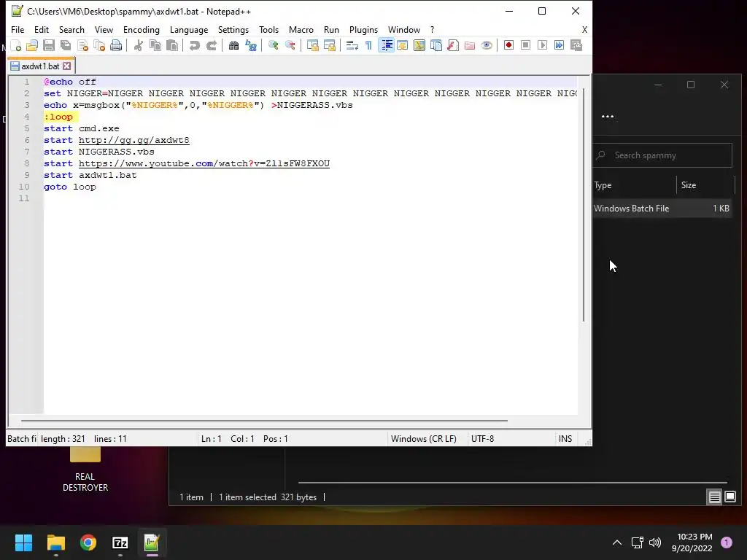Toggle Show All Characters pilcrow icon

(x=368, y=45)
